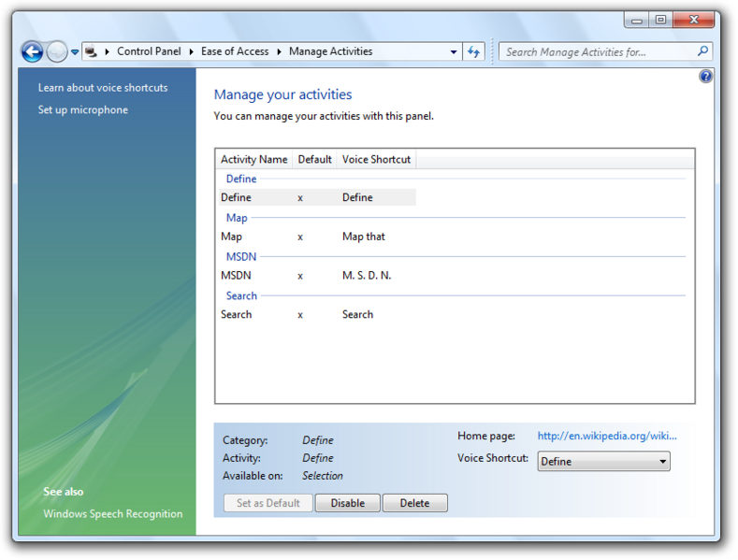Open Windows Speech Recognition link

point(113,514)
